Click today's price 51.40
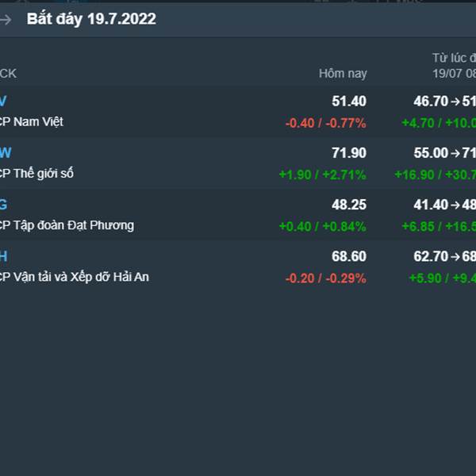Viewport: 476px width, 476px height. tap(349, 101)
